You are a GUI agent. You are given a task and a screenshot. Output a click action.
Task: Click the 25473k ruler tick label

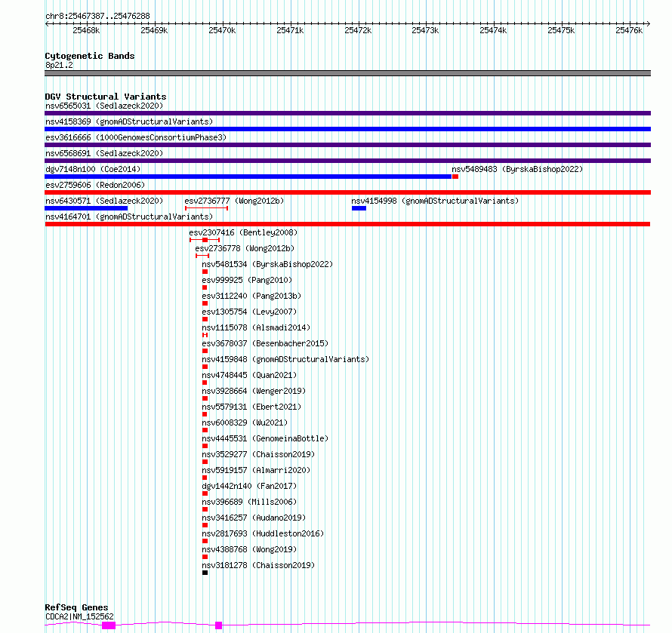click(x=425, y=30)
